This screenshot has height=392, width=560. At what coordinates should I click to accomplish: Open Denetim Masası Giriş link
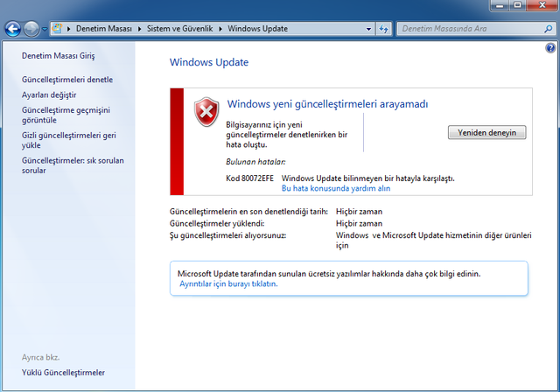tap(59, 56)
